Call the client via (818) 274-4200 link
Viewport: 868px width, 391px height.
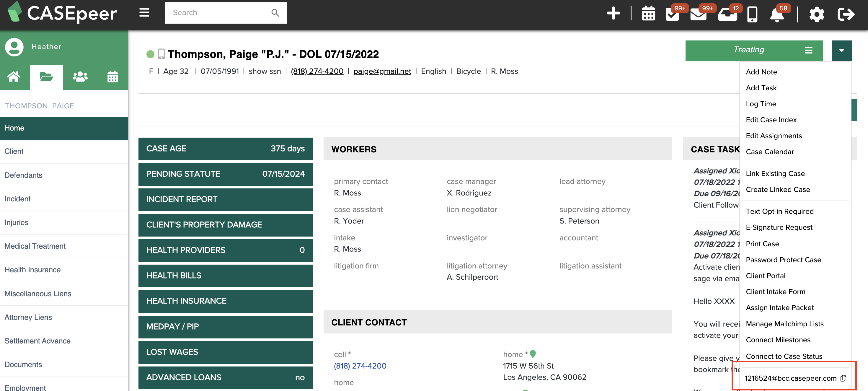coord(317,71)
